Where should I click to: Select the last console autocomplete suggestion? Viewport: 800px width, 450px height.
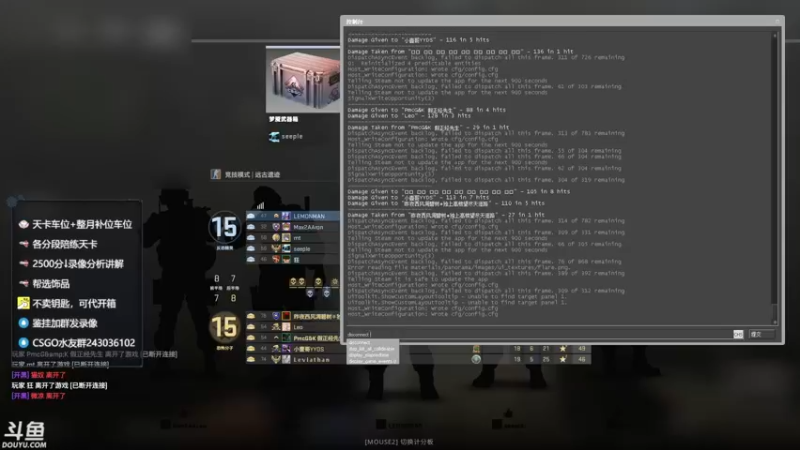coord(372,361)
